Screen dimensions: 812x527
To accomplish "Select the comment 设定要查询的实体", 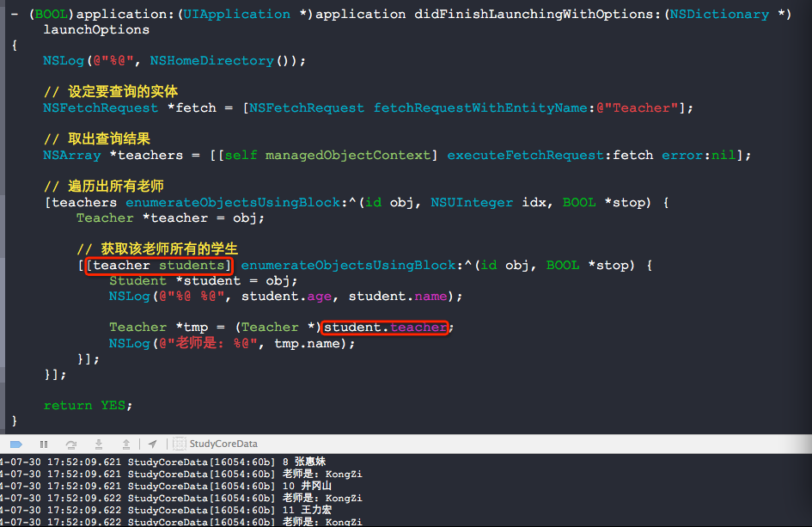I will coord(111,92).
